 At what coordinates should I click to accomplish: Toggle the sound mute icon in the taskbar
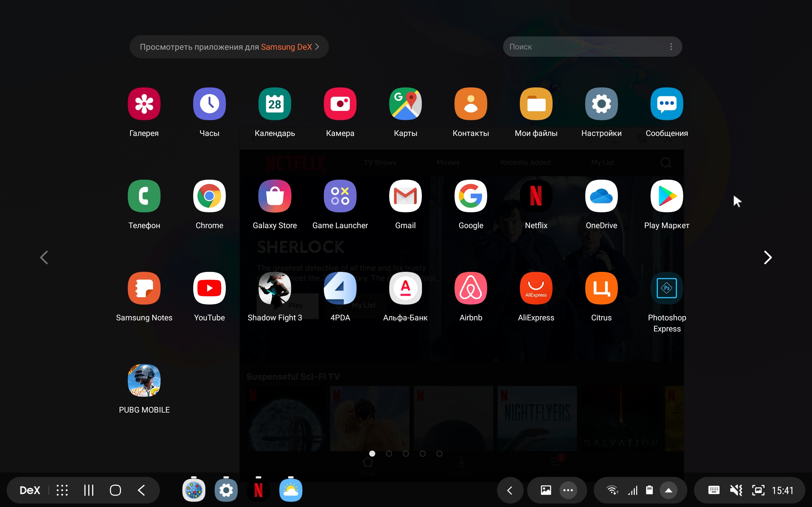coord(736,490)
